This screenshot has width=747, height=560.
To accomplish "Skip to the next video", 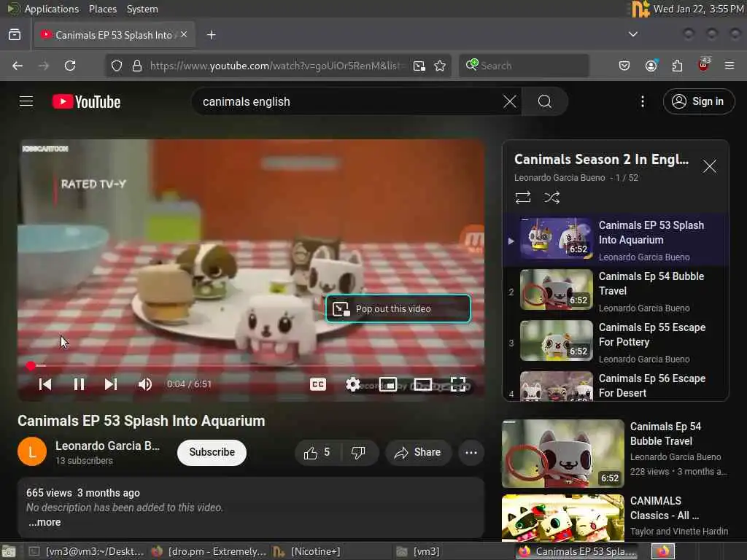I will tap(111, 384).
